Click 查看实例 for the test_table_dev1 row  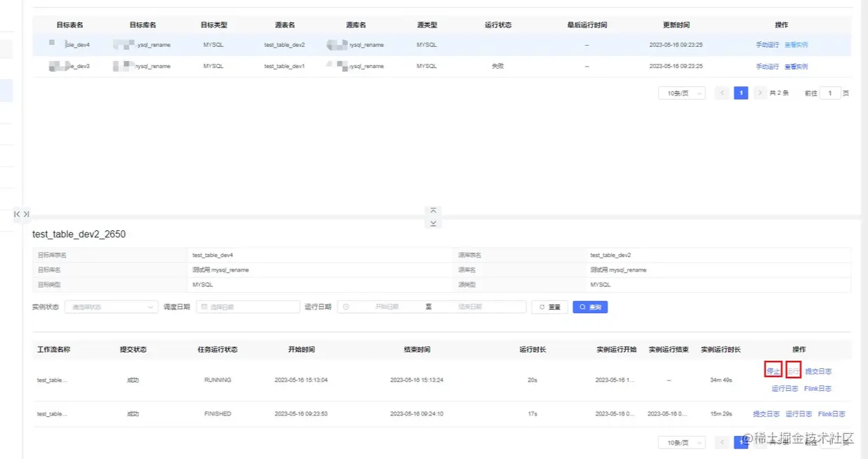coord(796,67)
